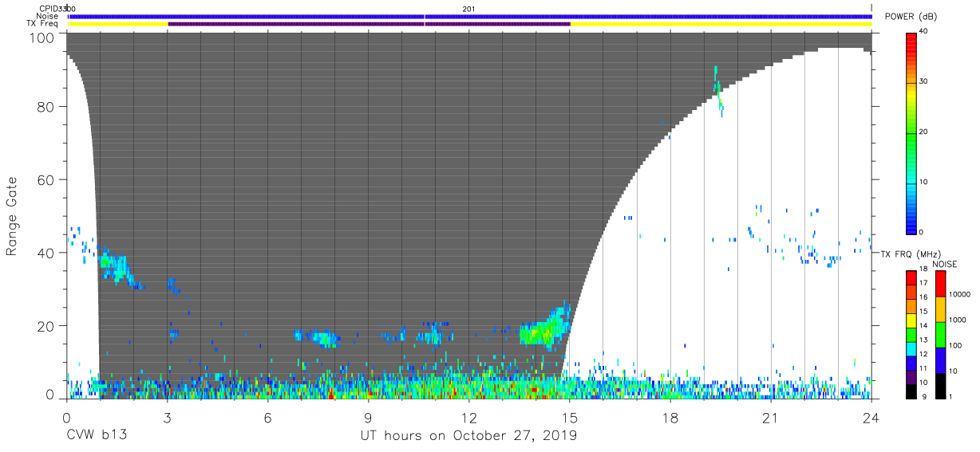Click the "60" range gate tick label
This screenshot has height=452, width=980.
coord(45,180)
